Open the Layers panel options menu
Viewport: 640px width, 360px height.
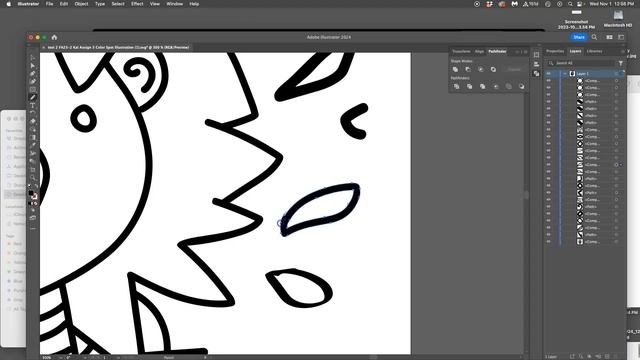tap(623, 51)
